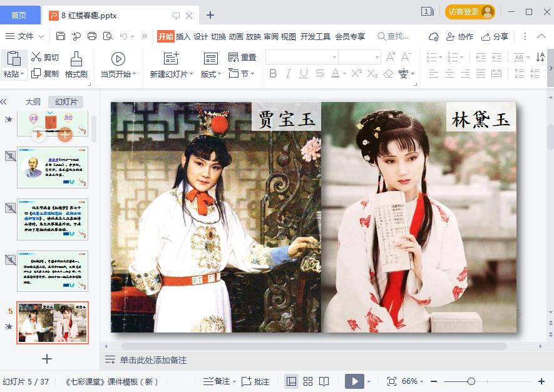Select Format Painter (格式刷)
554x392 pixels.
point(76,64)
